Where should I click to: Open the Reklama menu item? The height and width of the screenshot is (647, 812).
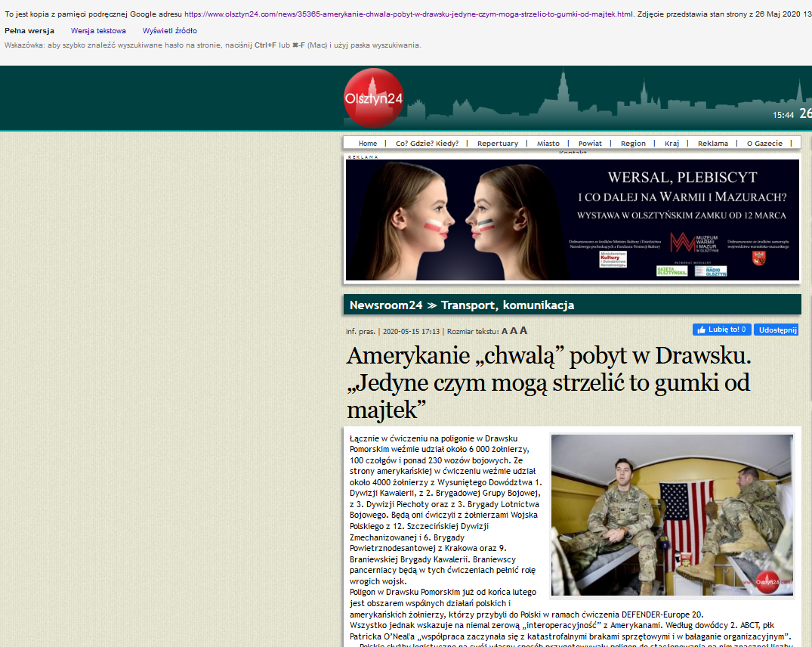coord(712,144)
